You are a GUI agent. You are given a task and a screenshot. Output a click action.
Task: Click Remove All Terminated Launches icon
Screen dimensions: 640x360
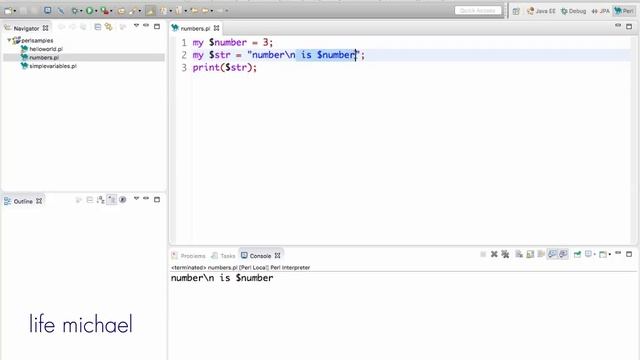coord(505,254)
